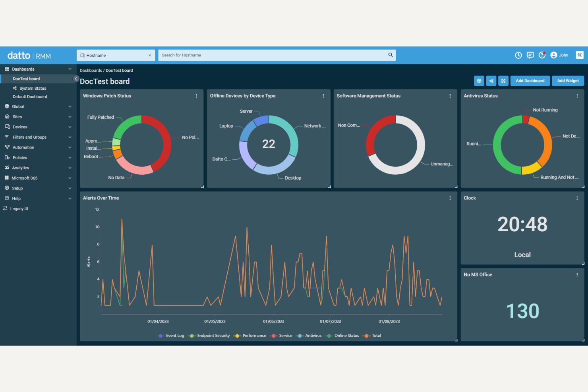Click the help icon with red notification badge
The height and width of the screenshot is (392, 588).
542,55
